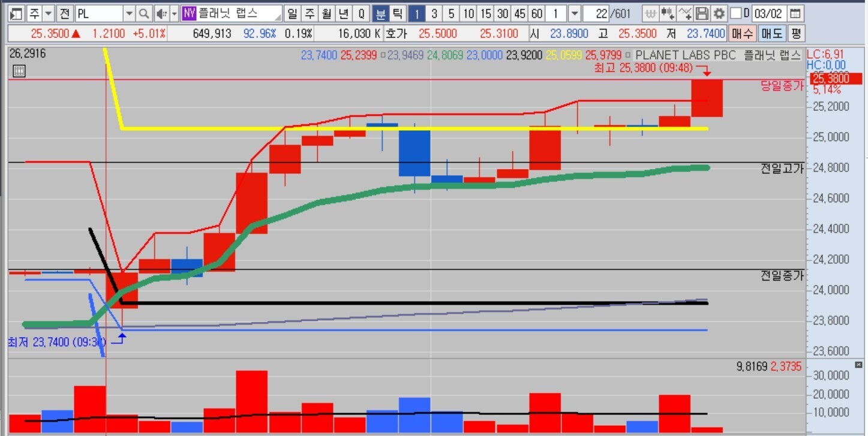Viewport: 868px width, 436px height.
Task: Open chart settings gear icon
Action: (719, 13)
